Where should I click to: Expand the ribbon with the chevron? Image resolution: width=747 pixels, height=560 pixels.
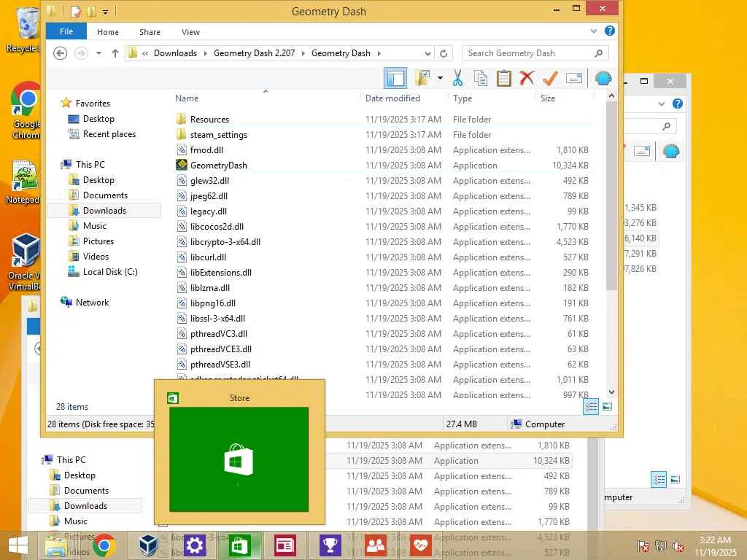(594, 31)
